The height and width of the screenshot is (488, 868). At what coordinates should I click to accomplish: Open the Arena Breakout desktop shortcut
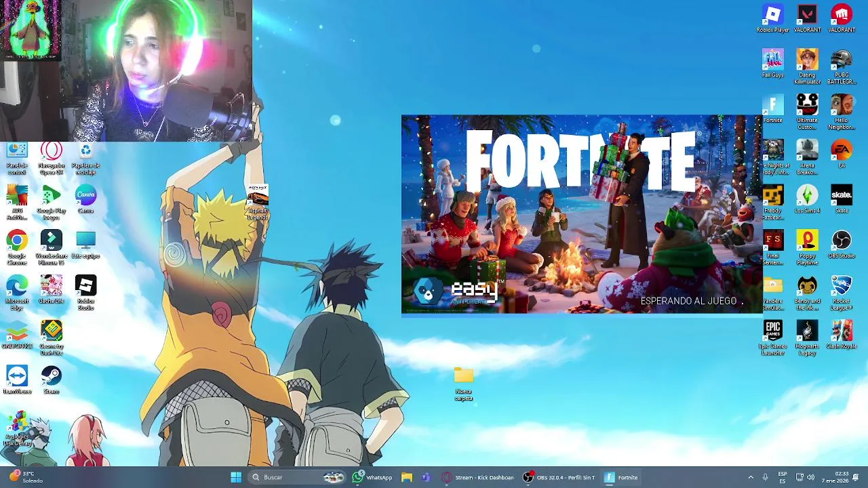pos(807,157)
